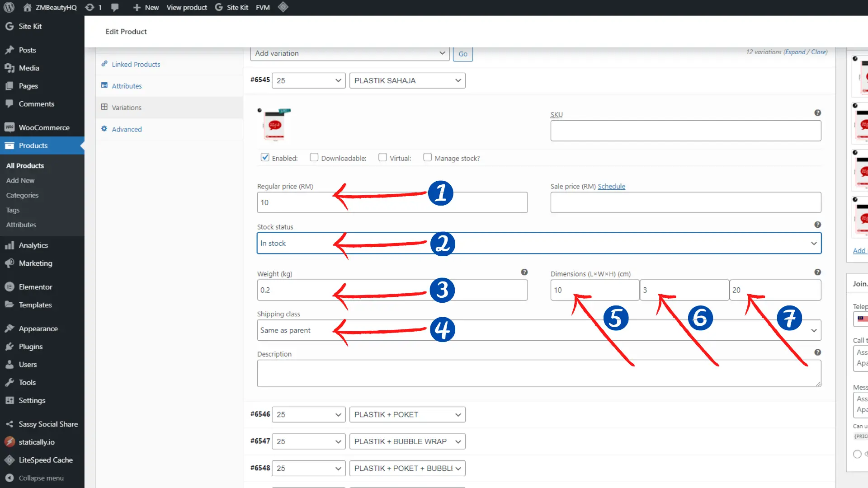The height and width of the screenshot is (488, 868).
Task: Open PLASTIK + POKET dropdown for #6546
Action: point(407,415)
